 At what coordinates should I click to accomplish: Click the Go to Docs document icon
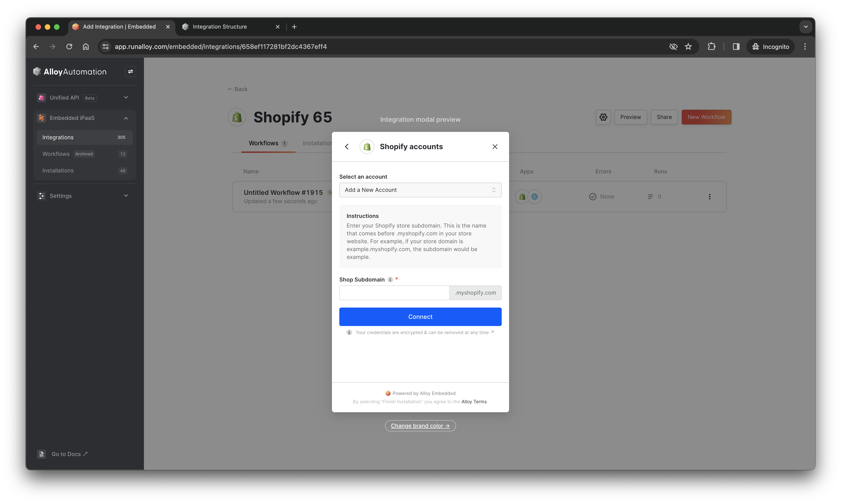[42, 454]
